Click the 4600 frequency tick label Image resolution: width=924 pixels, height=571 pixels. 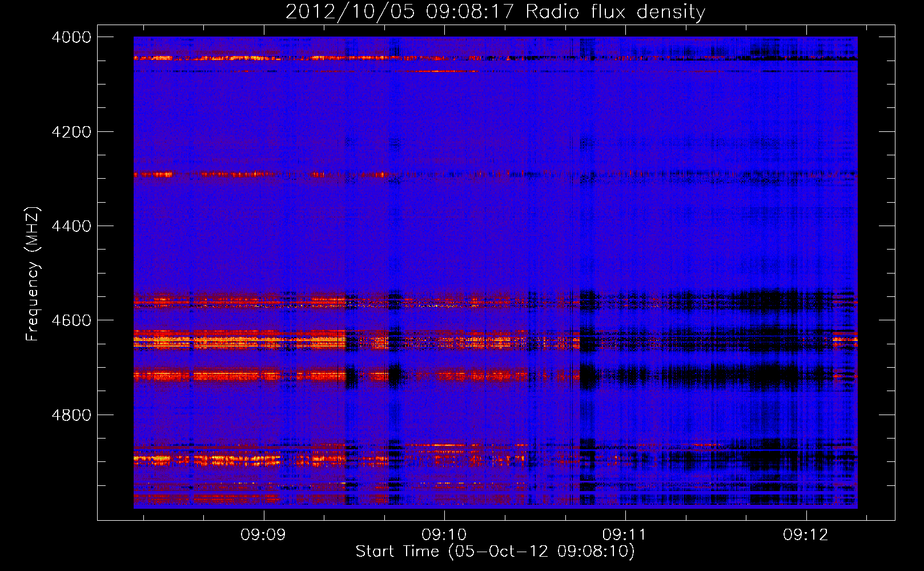coord(71,320)
